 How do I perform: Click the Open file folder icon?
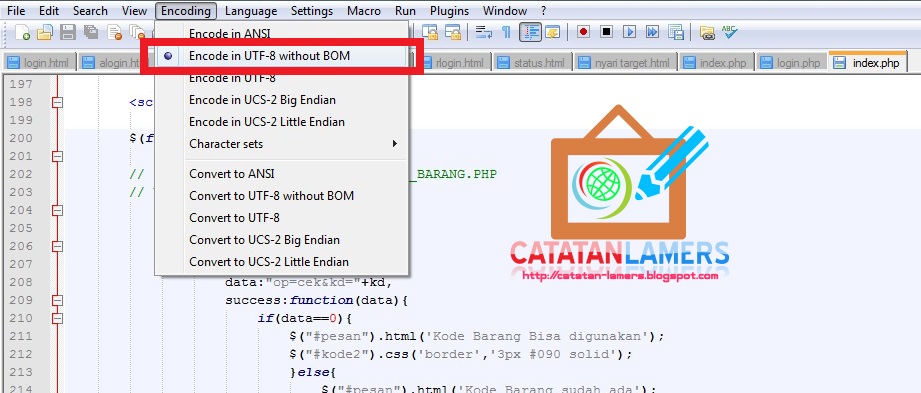tap(45, 32)
